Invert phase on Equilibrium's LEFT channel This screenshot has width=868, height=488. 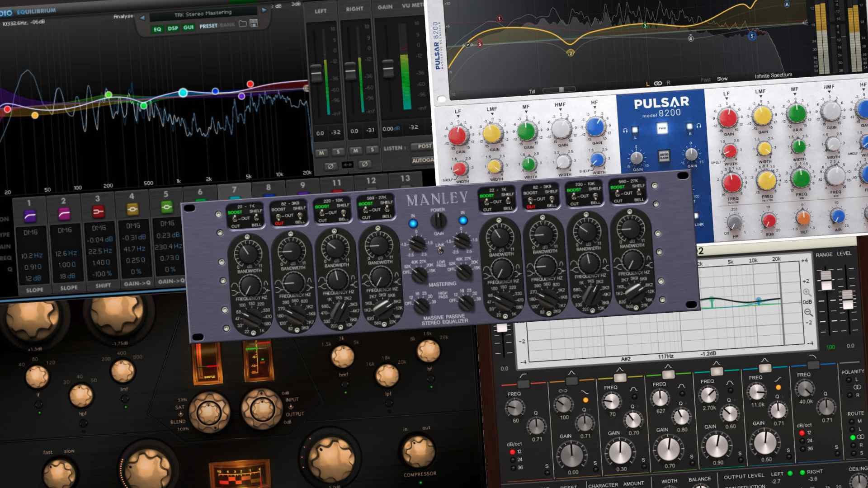(330, 166)
